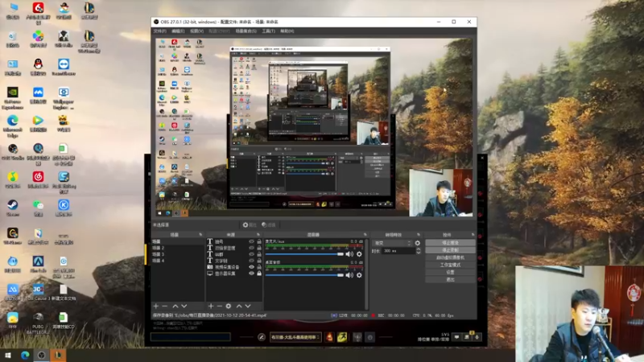Open WeChat desktop icon
This screenshot has height=362, width=644.
(38, 208)
